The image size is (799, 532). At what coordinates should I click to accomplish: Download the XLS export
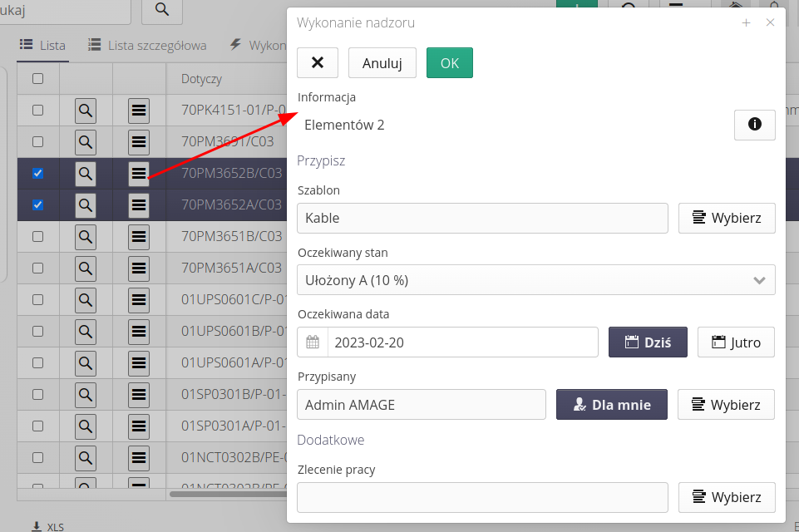point(47,526)
